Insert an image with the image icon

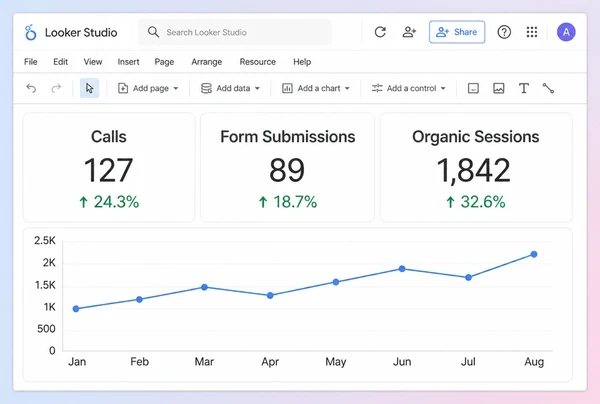(x=499, y=88)
